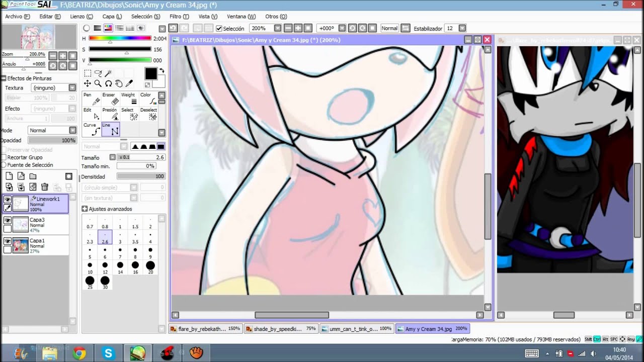The image size is (644, 362).
Task: Choose the Deselect tool
Action: 148,114
